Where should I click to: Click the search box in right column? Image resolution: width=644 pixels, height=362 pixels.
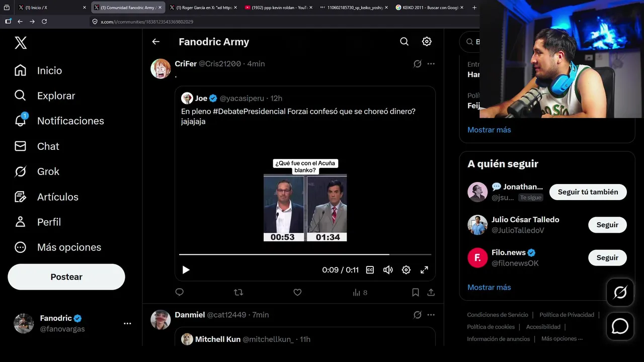click(x=470, y=42)
